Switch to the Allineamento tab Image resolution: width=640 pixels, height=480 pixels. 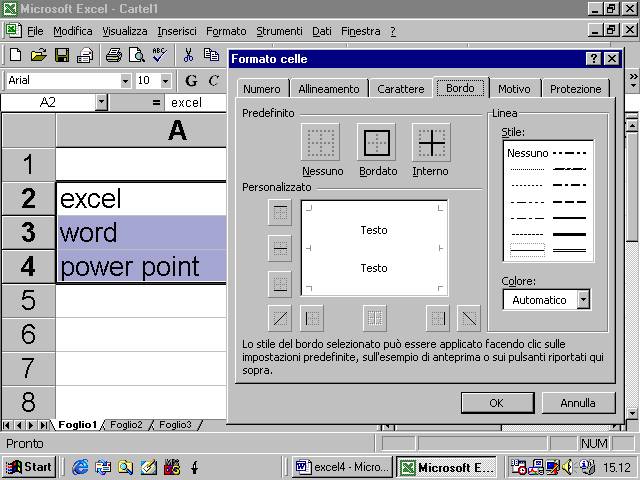[x=329, y=89]
